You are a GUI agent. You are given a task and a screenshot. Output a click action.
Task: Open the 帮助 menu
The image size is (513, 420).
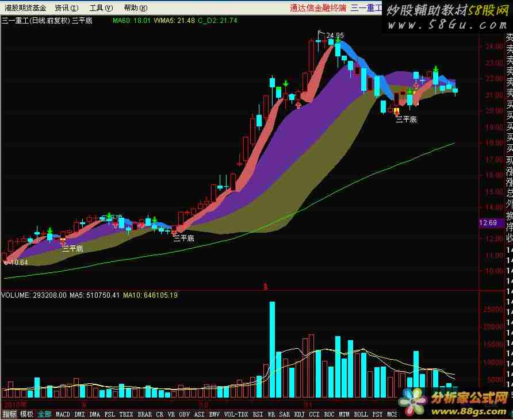(x=136, y=7)
